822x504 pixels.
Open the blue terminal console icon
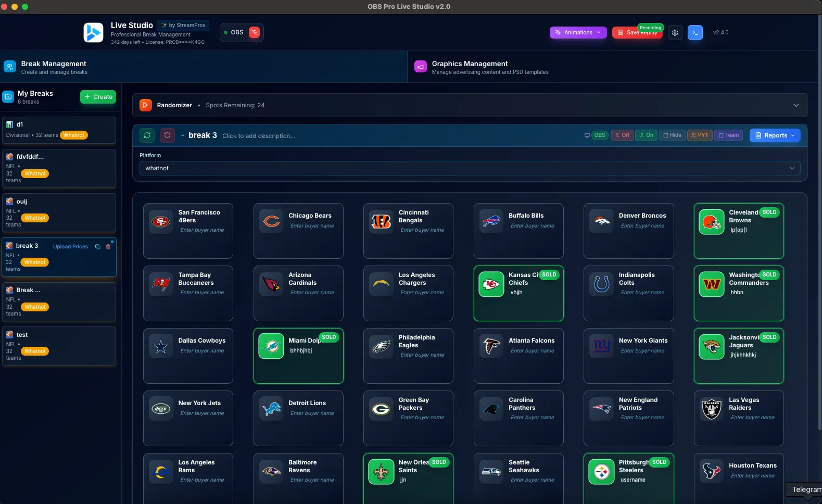click(x=695, y=33)
